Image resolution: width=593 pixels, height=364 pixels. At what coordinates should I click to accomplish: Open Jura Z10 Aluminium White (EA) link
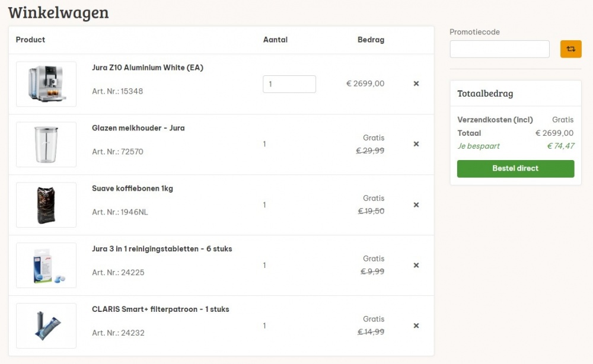[x=148, y=68]
